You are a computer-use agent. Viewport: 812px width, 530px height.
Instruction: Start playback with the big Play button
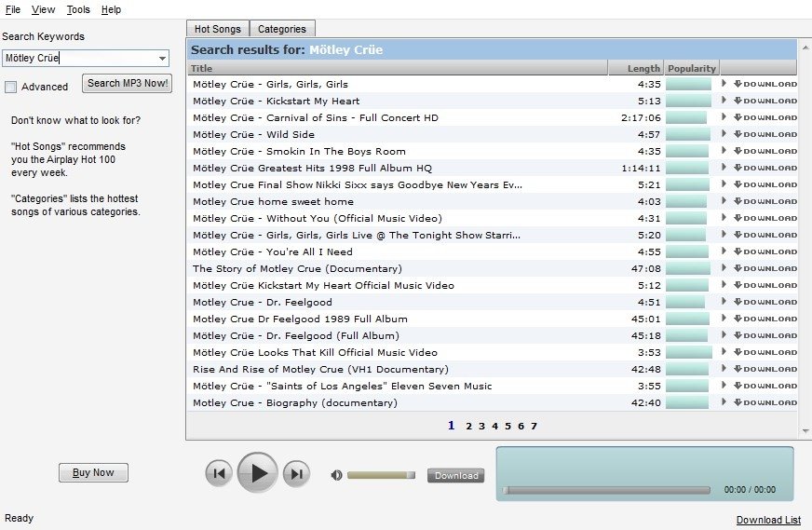pos(258,472)
